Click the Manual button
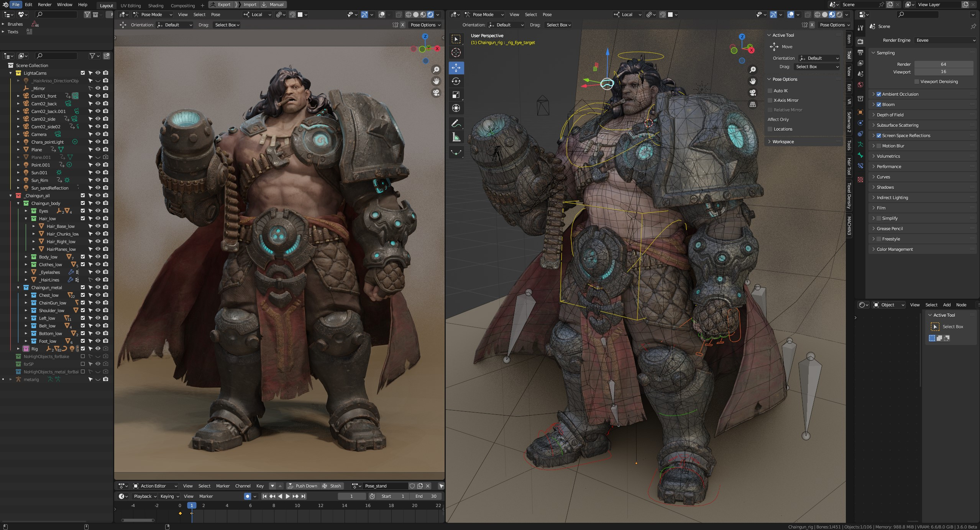 273,5
